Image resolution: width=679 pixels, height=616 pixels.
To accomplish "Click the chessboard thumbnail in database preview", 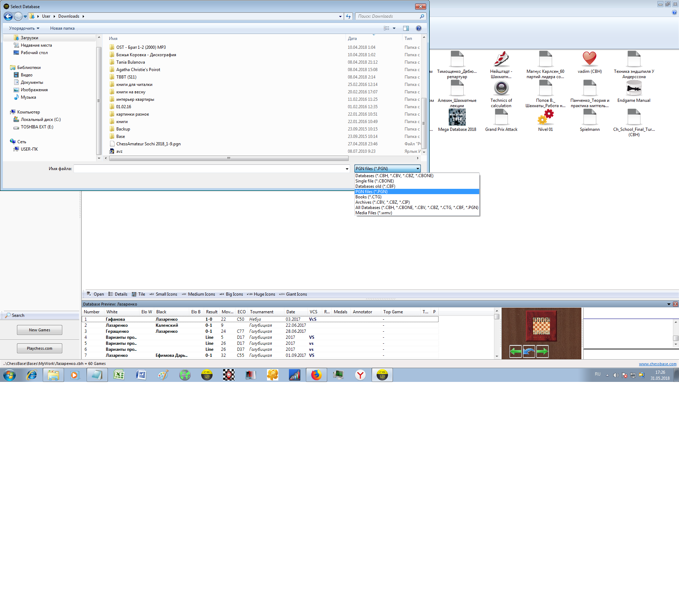I will point(541,326).
